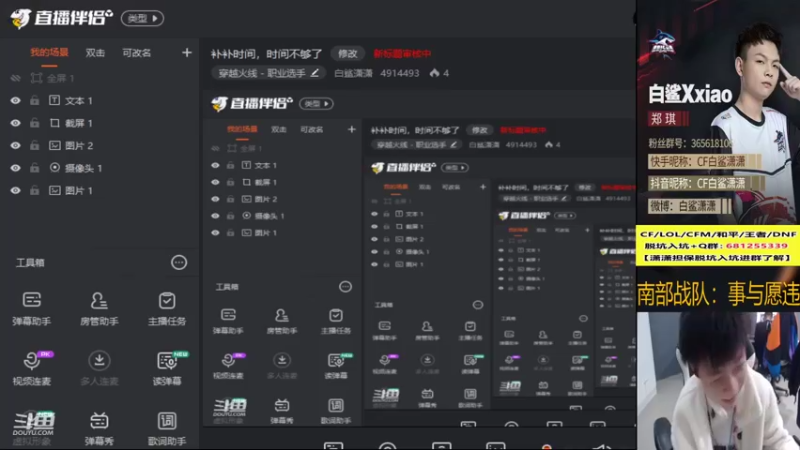Click the text source icon for 文本 1
This screenshot has width=800, height=450.
click(55, 101)
